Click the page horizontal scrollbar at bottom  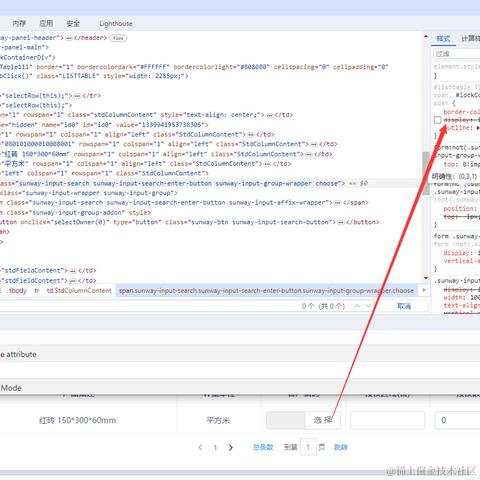(x=240, y=473)
